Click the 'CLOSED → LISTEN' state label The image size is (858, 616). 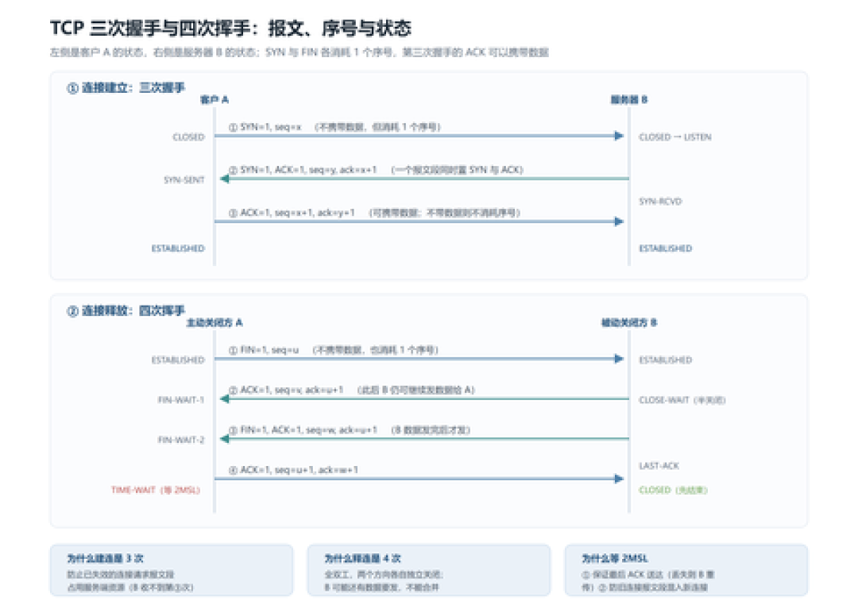674,137
